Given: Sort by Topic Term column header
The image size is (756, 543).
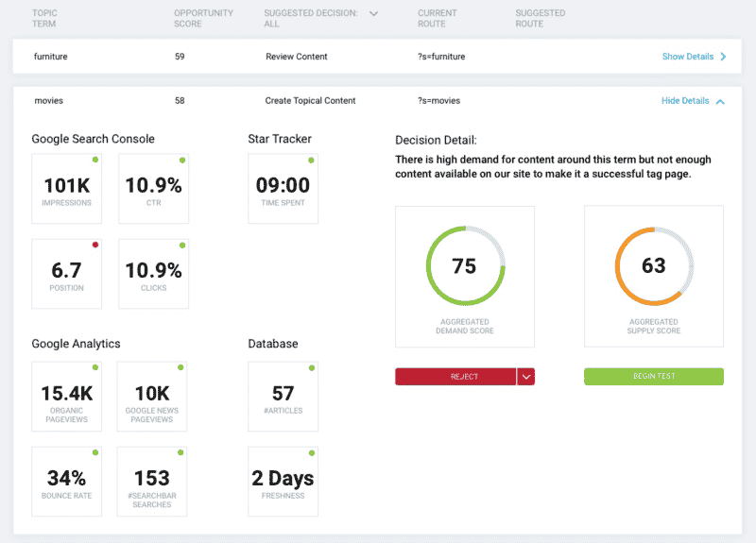Looking at the screenshot, I should pos(46,19).
